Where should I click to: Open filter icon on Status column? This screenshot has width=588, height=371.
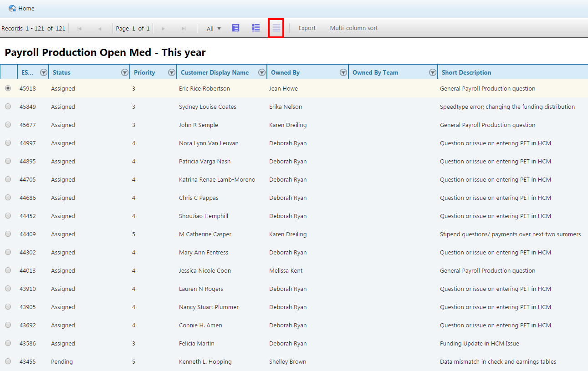tap(124, 72)
